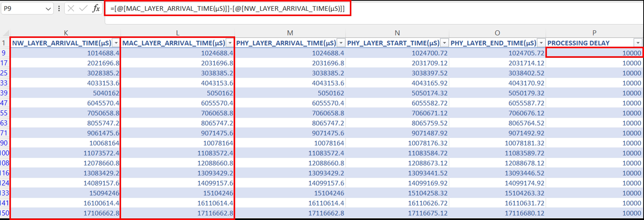Open PHY_LAYER_START_TIME filter dropdown
Viewport: 644px width, 220px height.
(444, 43)
